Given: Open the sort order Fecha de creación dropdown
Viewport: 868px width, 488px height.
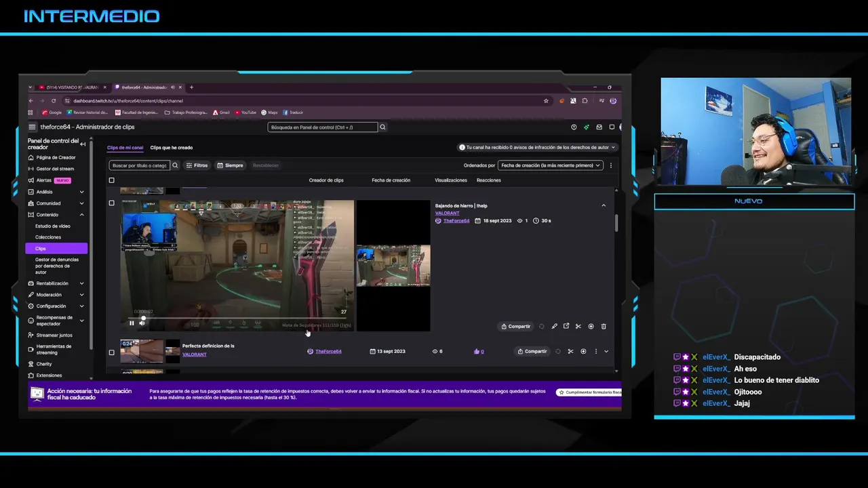Looking at the screenshot, I should tap(550, 165).
